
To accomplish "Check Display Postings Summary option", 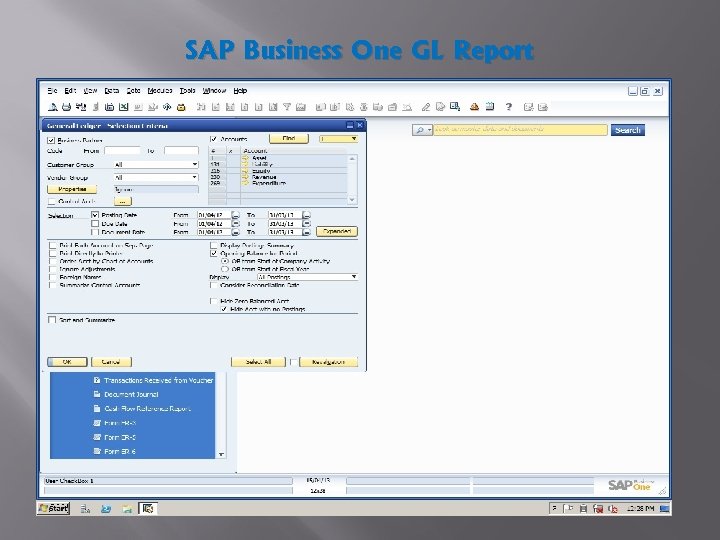I will coord(214,246).
